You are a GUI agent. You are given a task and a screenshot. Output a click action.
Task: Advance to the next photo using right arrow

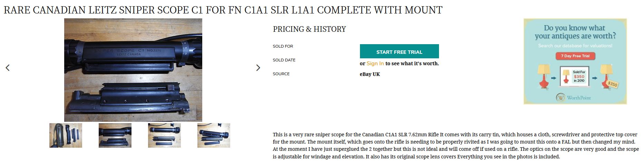point(258,68)
